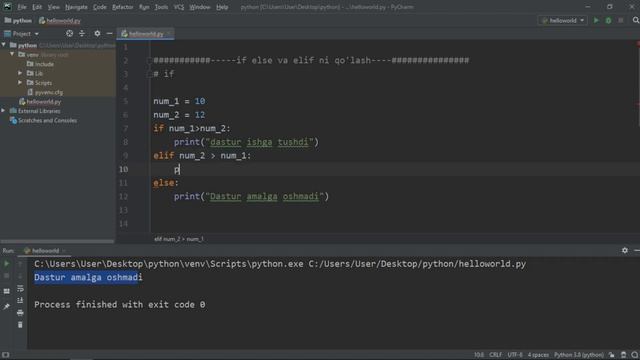The width and height of the screenshot is (640, 360).
Task: Collapse the venv folder
Action: 12,54
